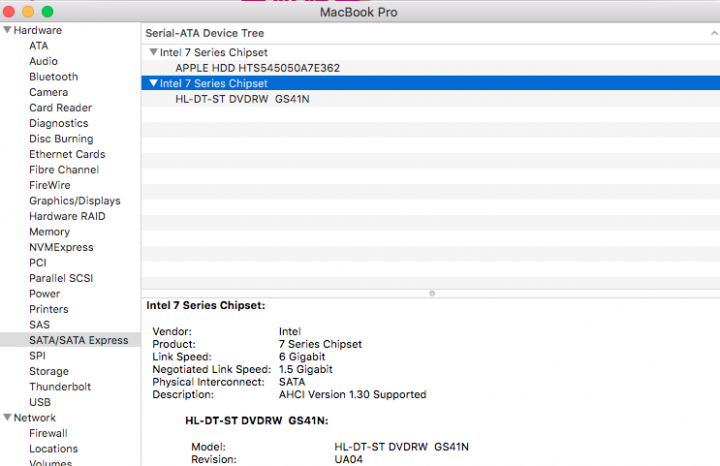Open Ethernet Cards entry

tap(67, 154)
